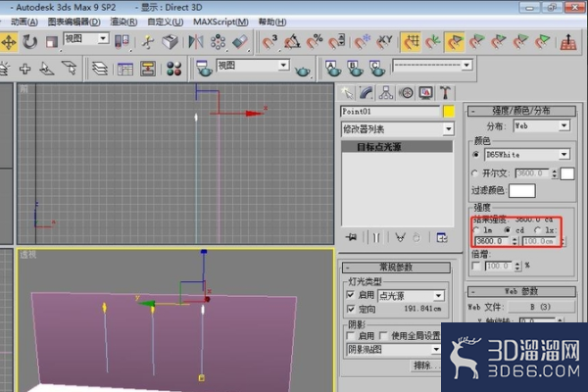Screen dimensions: 588x392
Task: Toggle the Percent Snap icon
Action: pyautogui.click(x=315, y=42)
